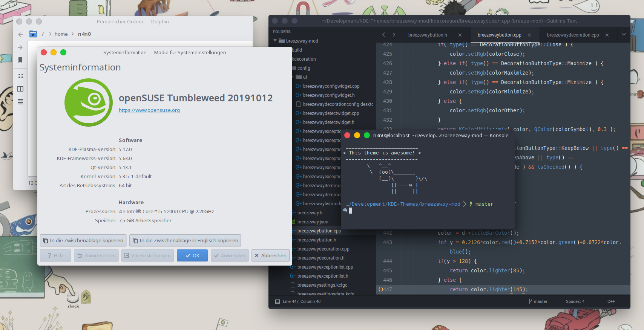Switch Dolphin to details list view

click(x=20, y=102)
